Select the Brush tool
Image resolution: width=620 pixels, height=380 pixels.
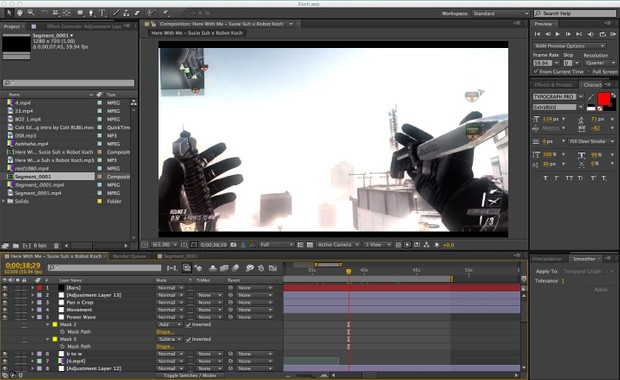116,13
